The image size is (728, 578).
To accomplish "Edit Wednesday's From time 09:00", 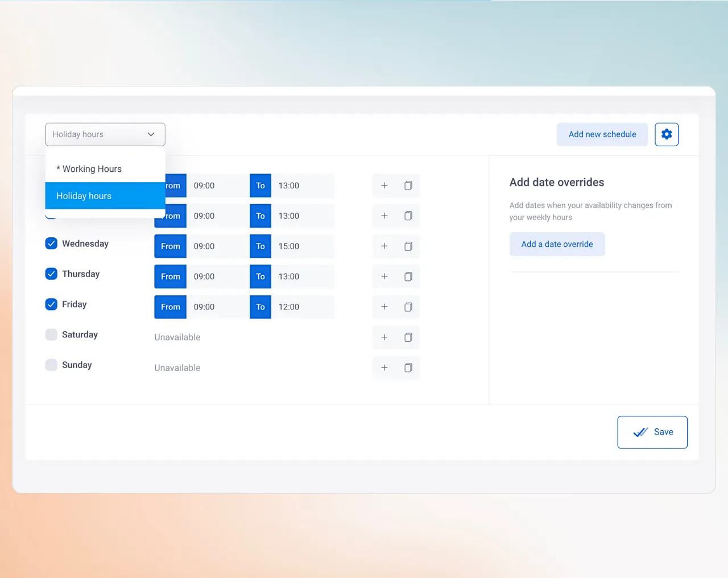I will [x=218, y=246].
